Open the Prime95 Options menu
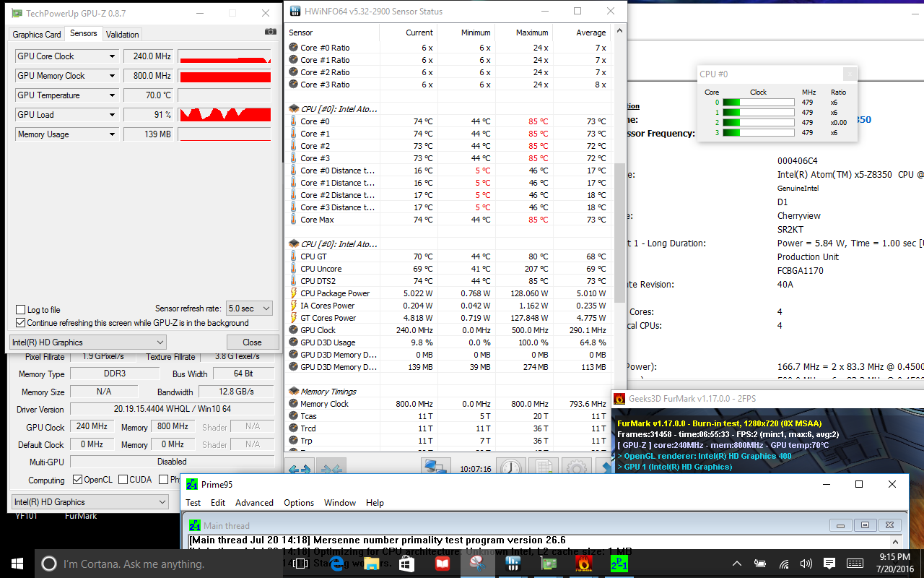Screen dimensions: 924x578 click(299, 503)
